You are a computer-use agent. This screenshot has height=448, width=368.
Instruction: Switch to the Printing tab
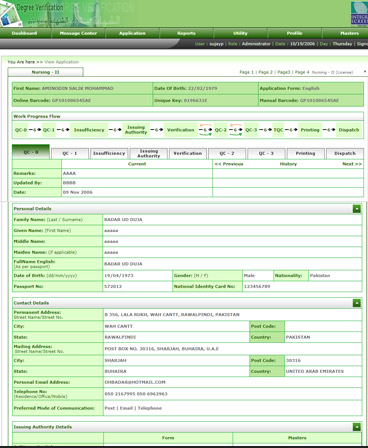tap(305, 153)
